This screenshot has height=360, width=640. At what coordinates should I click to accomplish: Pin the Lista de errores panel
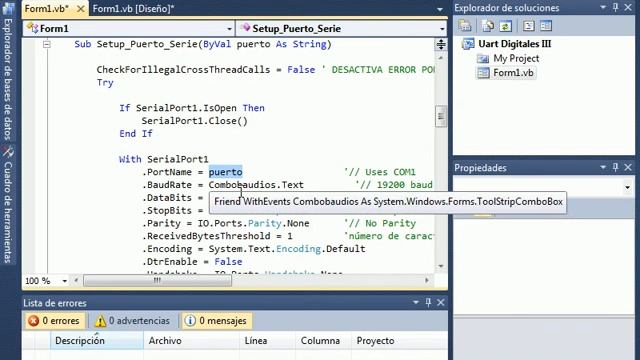pos(428,302)
